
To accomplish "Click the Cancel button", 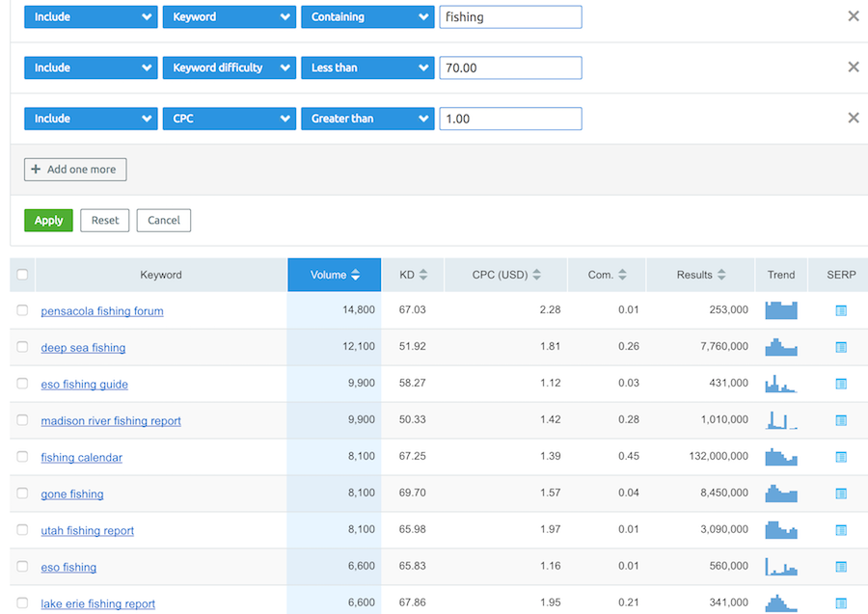I will pos(164,220).
